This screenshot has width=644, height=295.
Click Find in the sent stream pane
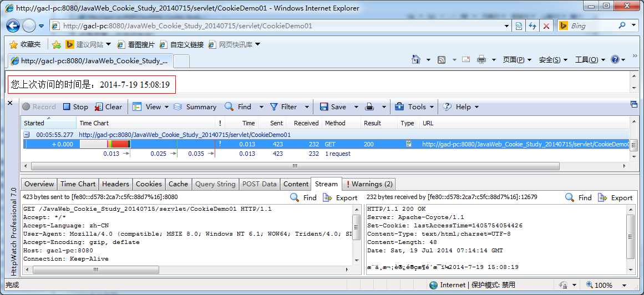click(x=303, y=197)
